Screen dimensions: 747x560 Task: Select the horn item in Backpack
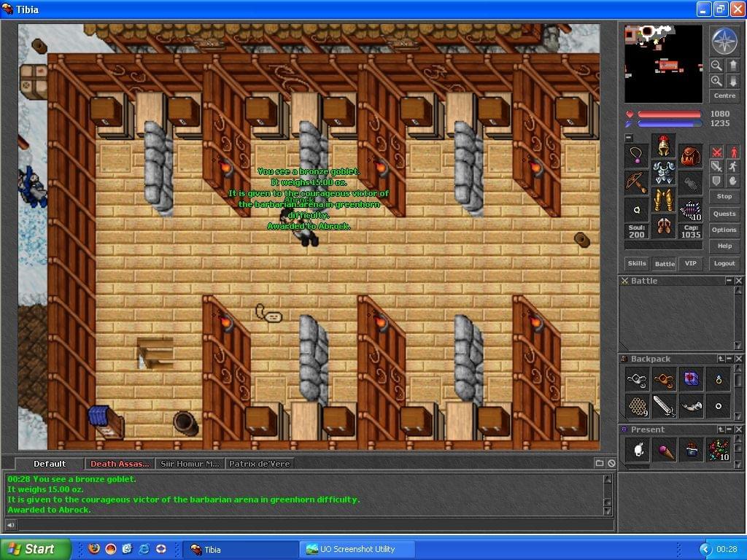coord(692,406)
